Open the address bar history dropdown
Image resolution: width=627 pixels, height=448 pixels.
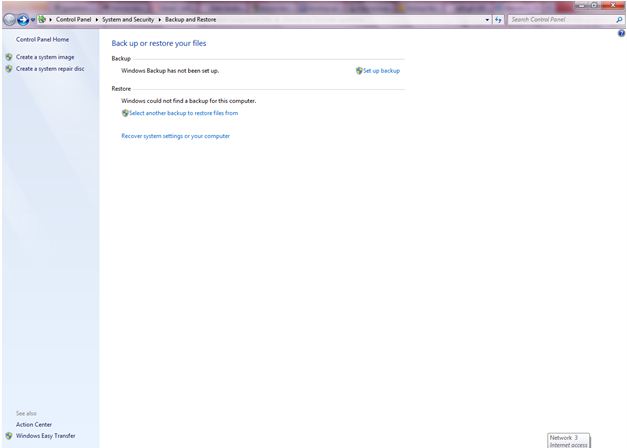[x=487, y=20]
